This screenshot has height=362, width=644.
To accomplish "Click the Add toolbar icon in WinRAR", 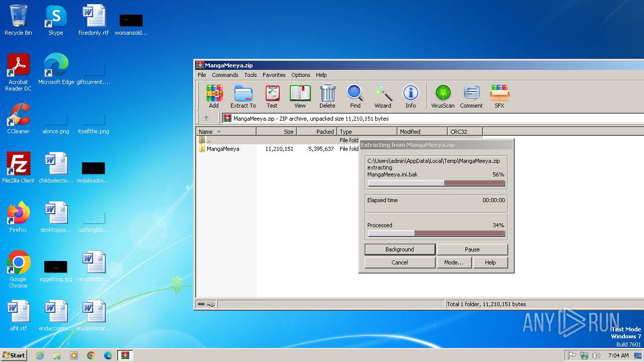I will pos(214,96).
